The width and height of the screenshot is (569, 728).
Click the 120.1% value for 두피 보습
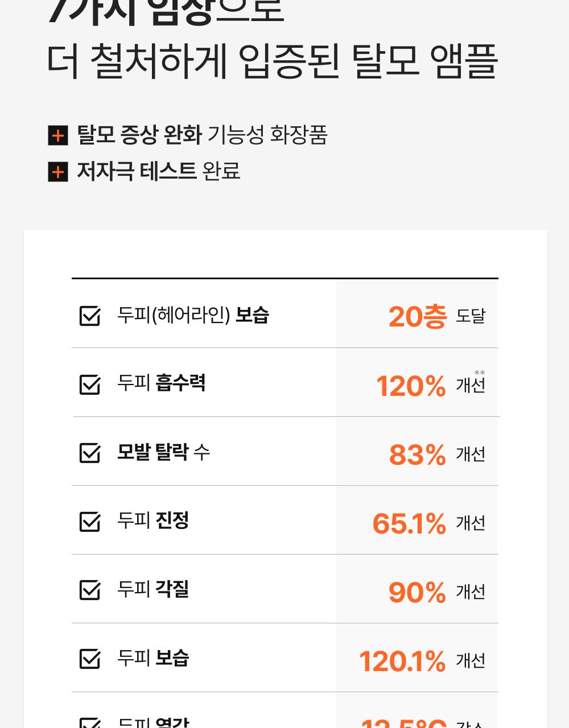[x=402, y=661]
